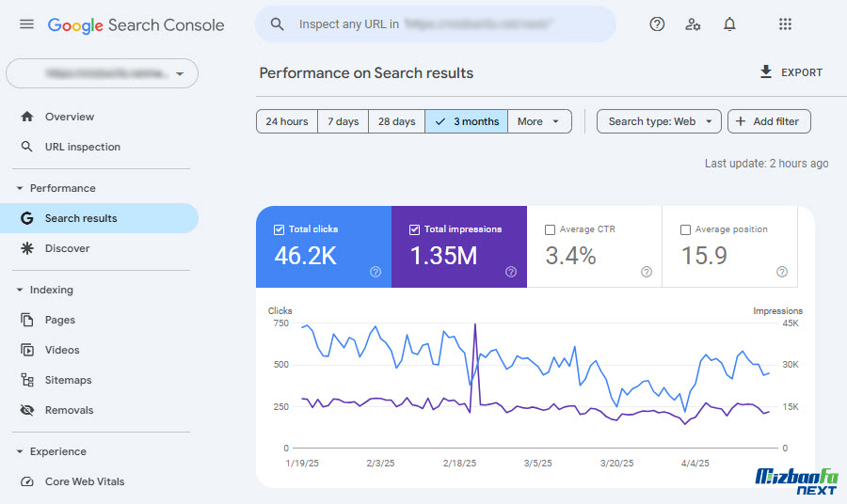847x504 pixels.
Task: Click the Videos play icon
Action: (x=27, y=350)
